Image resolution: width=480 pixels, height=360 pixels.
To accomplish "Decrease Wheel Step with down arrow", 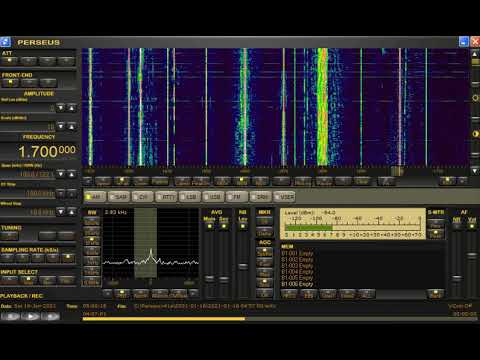I will click(x=61, y=212).
